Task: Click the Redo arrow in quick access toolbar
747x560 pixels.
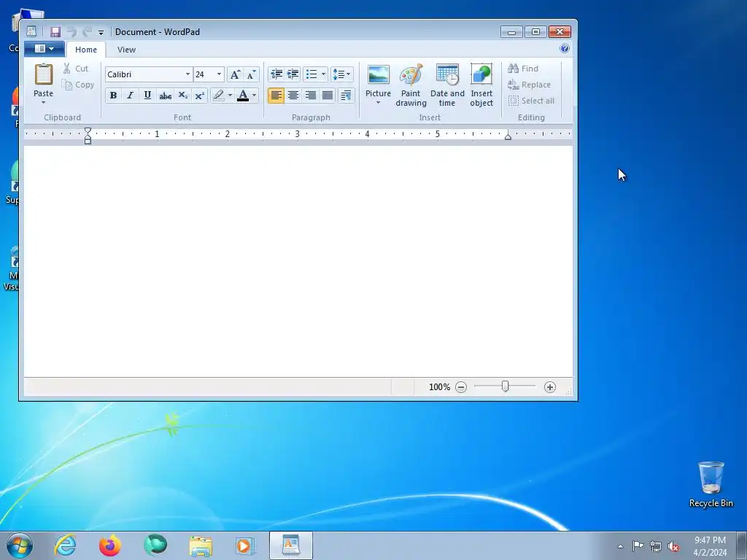Action: (87, 32)
